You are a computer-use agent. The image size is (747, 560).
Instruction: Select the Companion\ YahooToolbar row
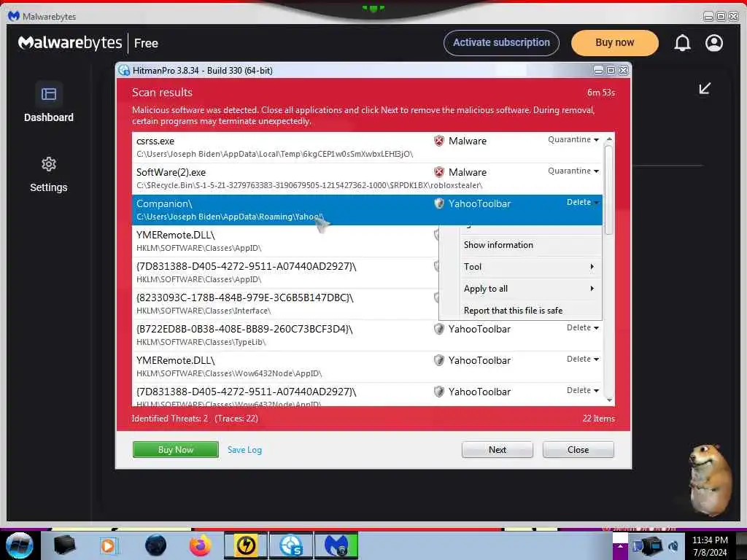(x=367, y=209)
